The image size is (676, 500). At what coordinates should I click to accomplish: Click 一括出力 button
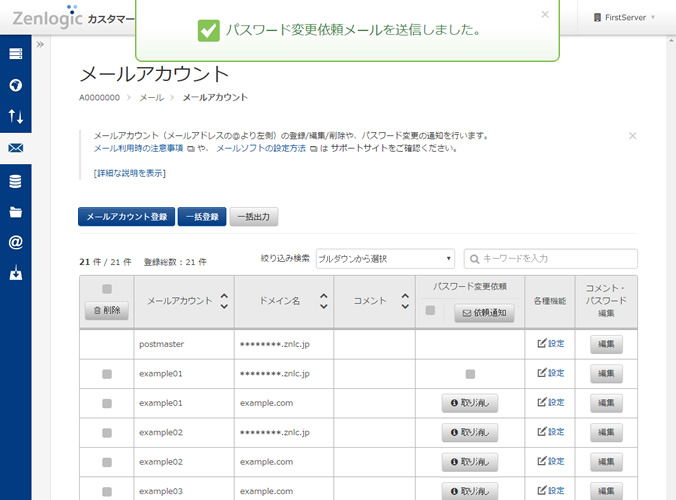(254, 217)
